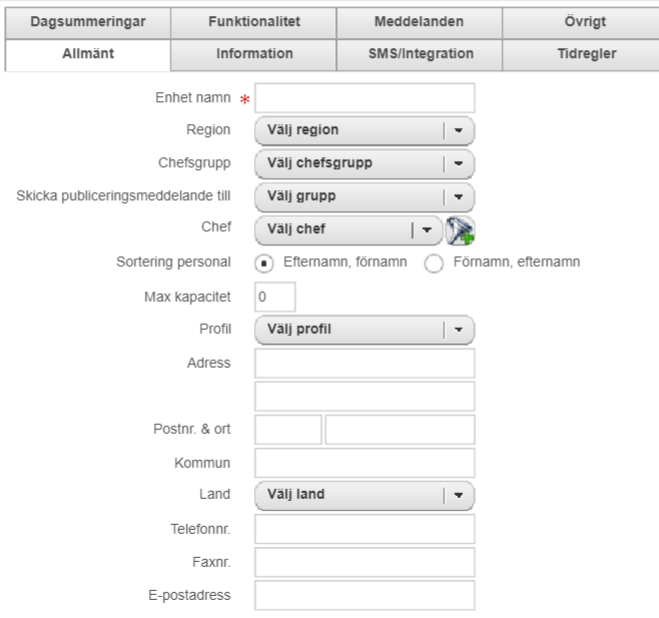Screen dimensions: 659x618
Task: Expand the 'Välj profil' dropdown
Action: tap(364, 329)
